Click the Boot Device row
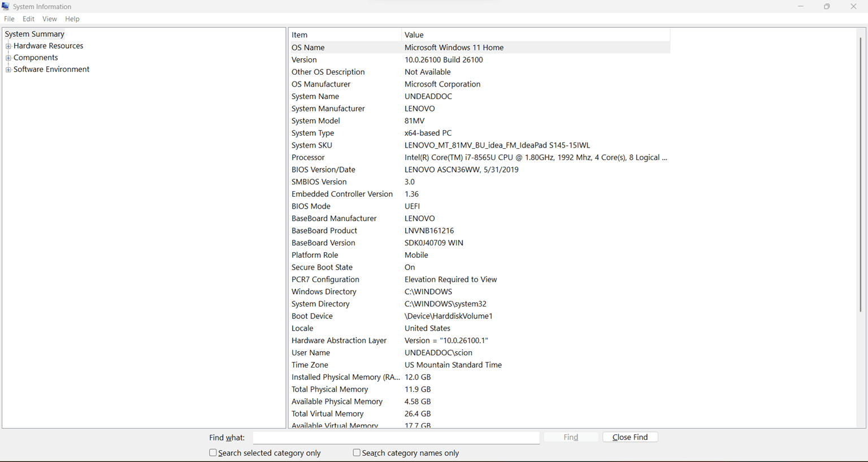Screen dimensions: 868x462 (479, 316)
